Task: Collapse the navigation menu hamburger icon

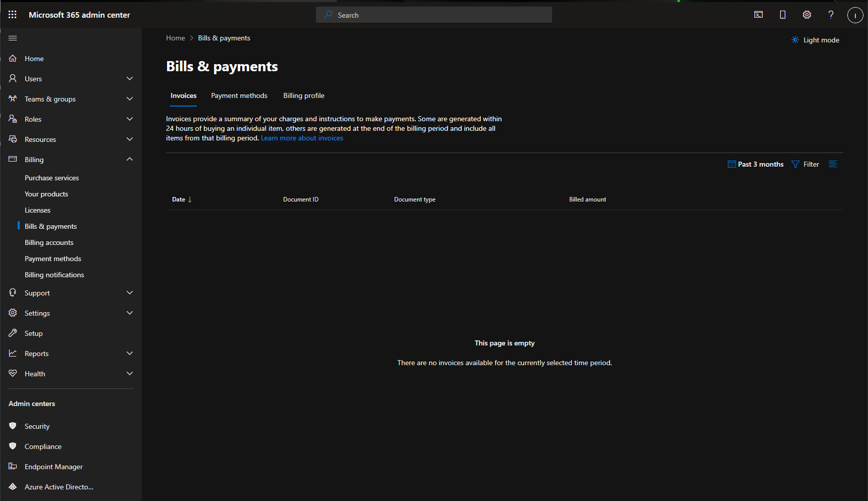Action: point(13,38)
